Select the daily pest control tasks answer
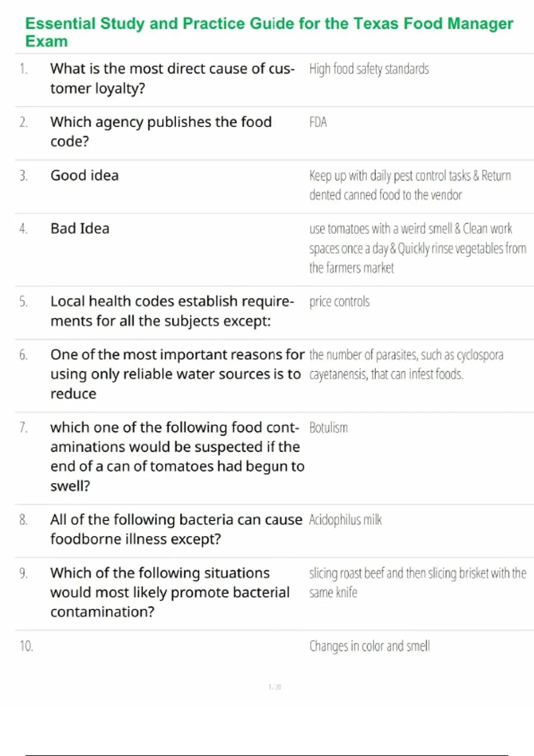This screenshot has width=534, height=756. 409,185
